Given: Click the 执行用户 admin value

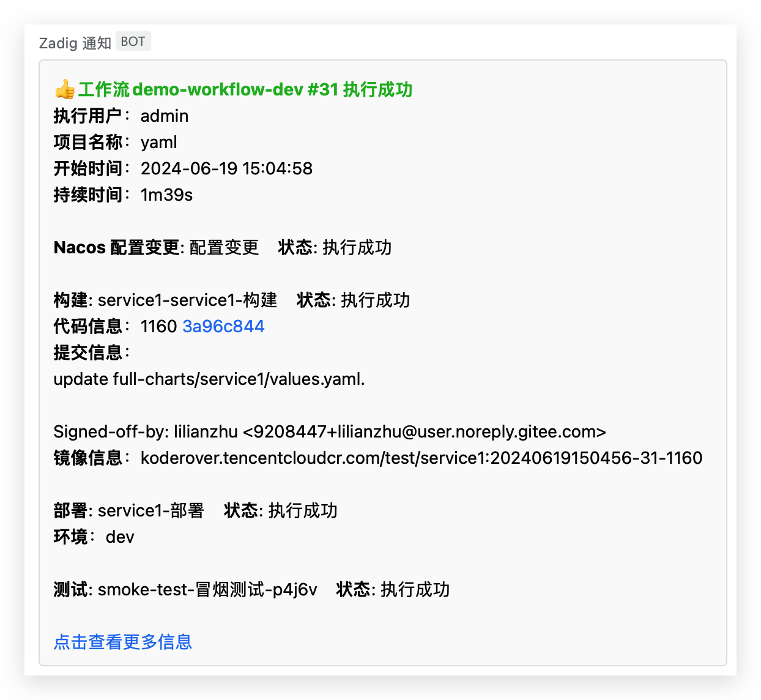Looking at the screenshot, I should 165,116.
